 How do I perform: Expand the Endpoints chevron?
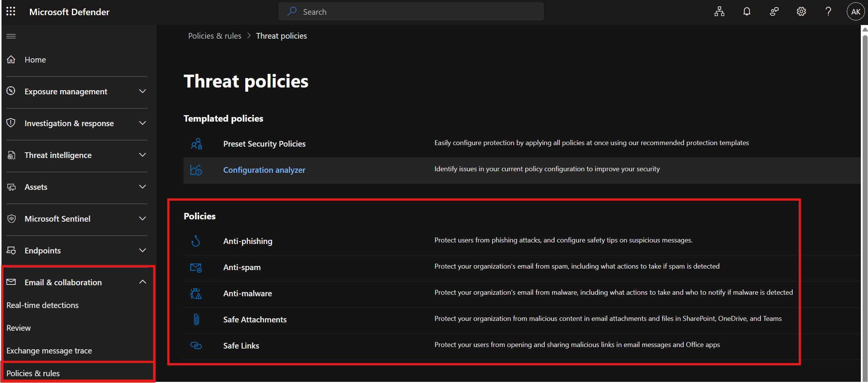pos(142,250)
